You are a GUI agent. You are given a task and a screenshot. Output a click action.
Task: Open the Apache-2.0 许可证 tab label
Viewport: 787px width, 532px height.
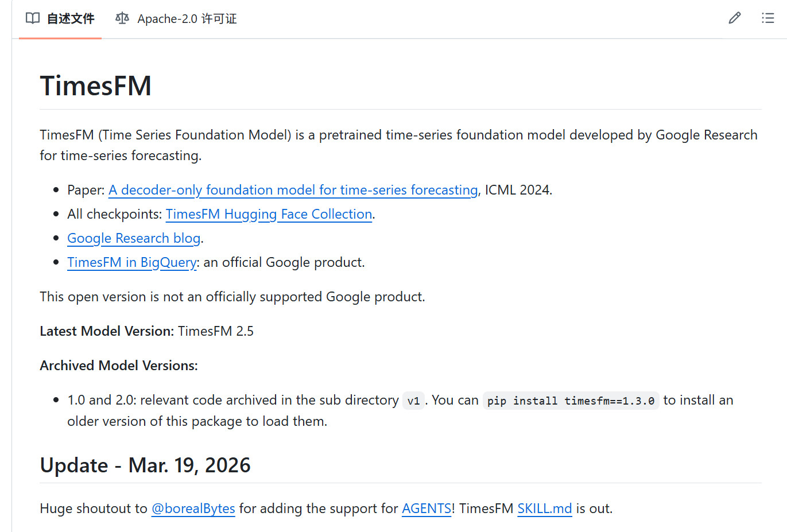point(187,19)
